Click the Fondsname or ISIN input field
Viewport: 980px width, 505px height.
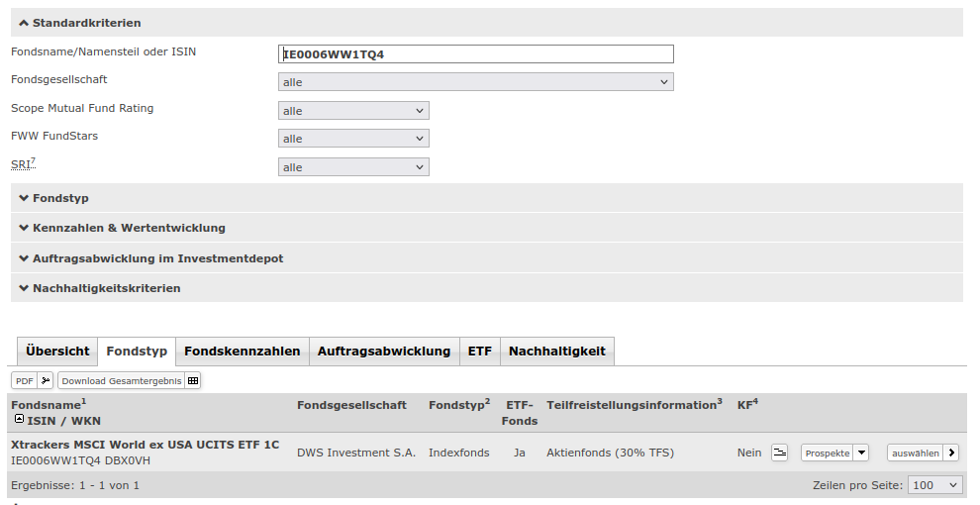tap(475, 53)
